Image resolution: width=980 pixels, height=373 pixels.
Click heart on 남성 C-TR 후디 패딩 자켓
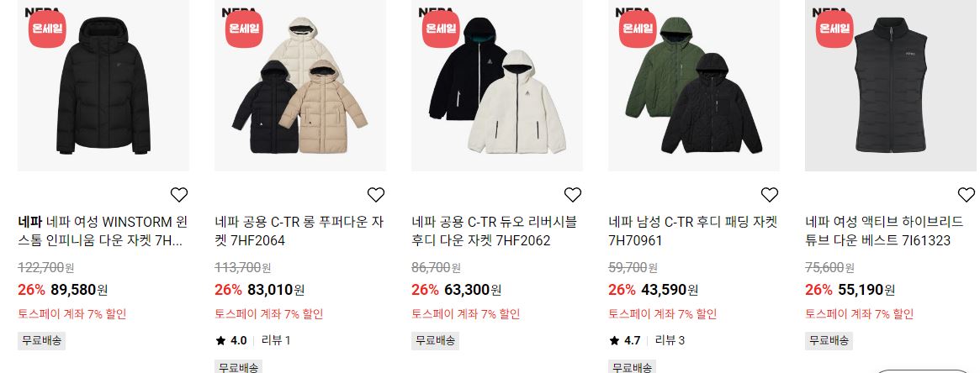(770, 195)
